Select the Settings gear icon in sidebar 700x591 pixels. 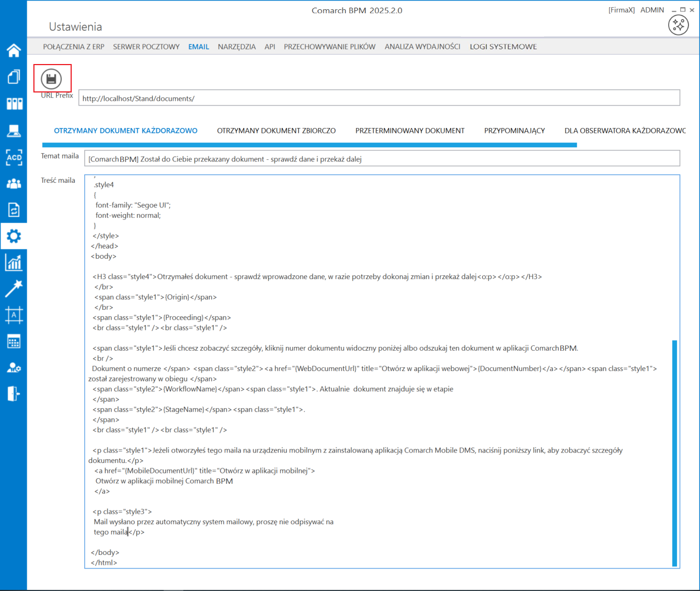point(14,236)
